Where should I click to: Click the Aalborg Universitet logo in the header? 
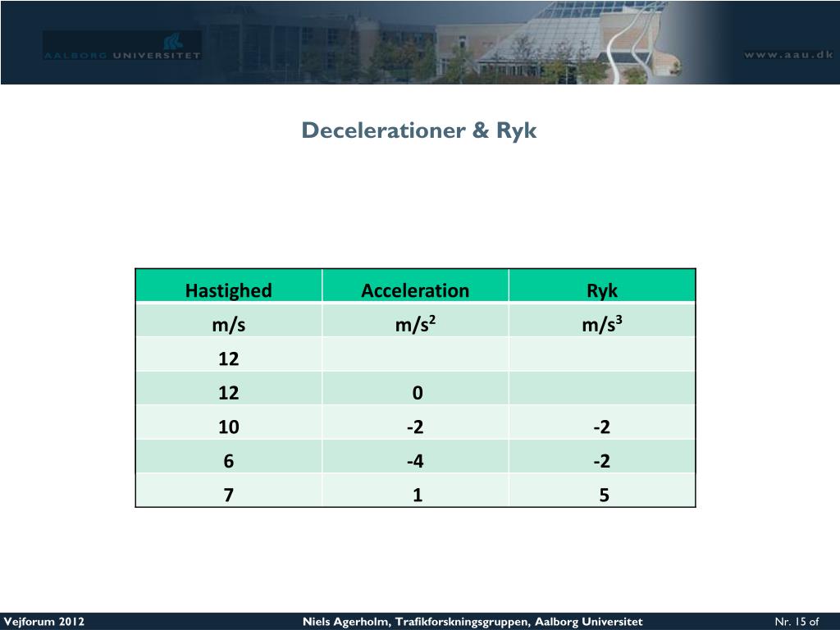click(x=122, y=46)
